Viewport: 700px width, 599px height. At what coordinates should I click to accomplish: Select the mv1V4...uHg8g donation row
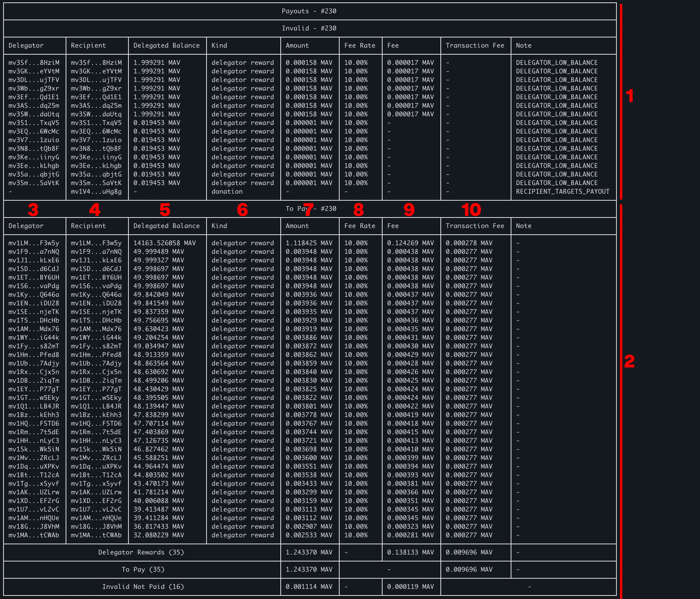click(96, 191)
